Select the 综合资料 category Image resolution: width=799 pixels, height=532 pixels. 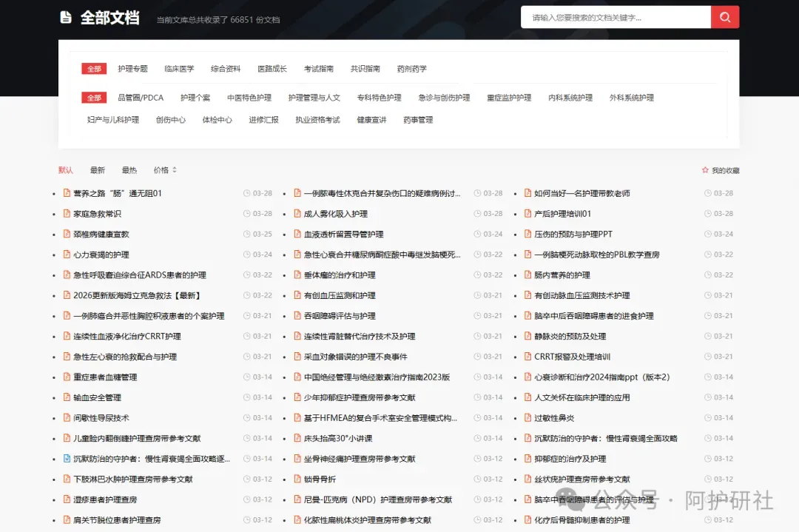click(x=225, y=68)
